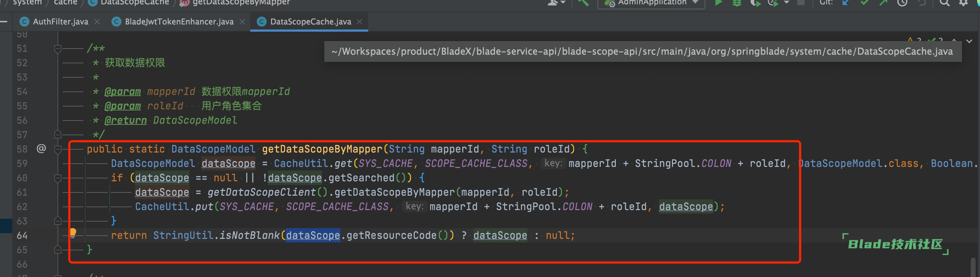Click line number 64 in the gutter
The width and height of the screenshot is (980, 277).
point(22,236)
